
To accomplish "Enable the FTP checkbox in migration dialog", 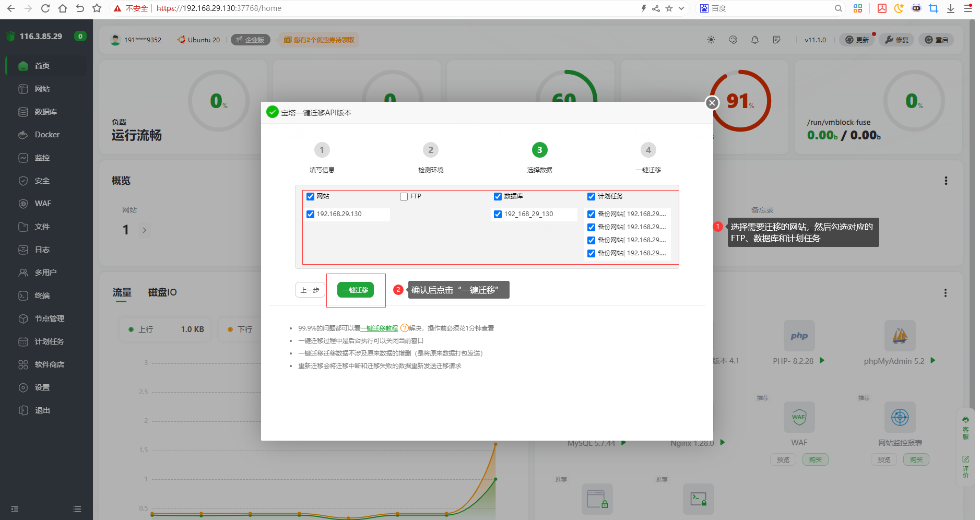I will 403,196.
